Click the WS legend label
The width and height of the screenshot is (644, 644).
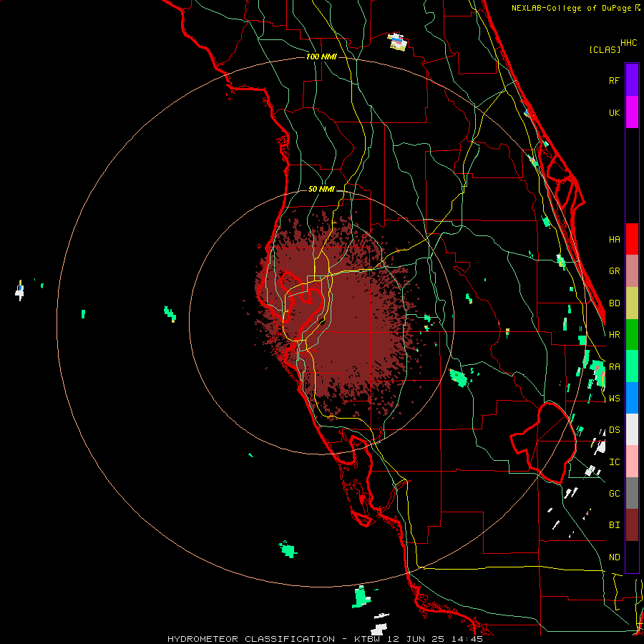click(x=614, y=399)
